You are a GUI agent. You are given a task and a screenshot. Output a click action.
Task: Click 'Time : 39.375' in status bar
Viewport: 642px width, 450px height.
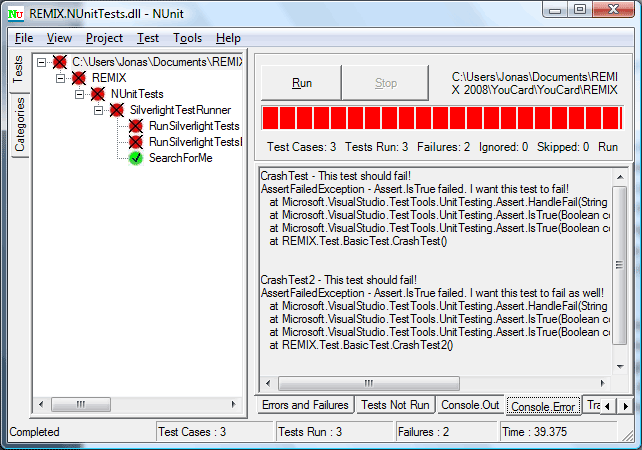pyautogui.click(x=535, y=432)
